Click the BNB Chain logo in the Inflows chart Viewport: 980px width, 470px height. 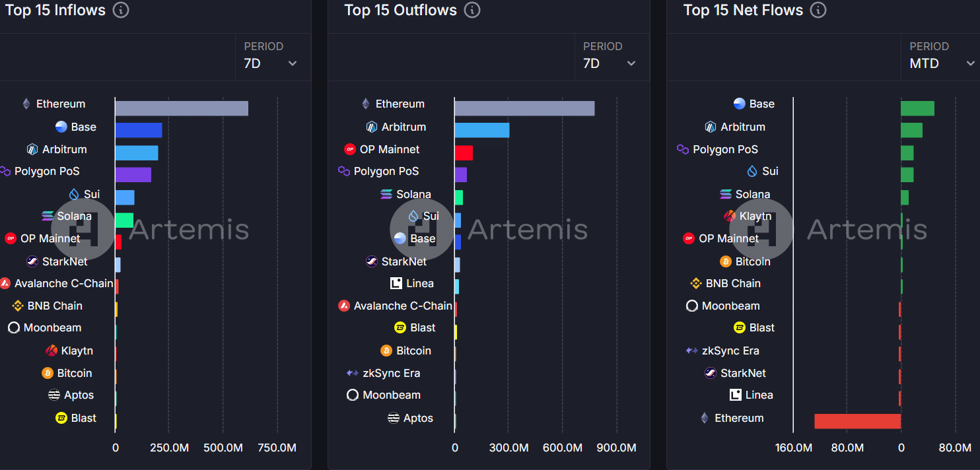tap(18, 306)
